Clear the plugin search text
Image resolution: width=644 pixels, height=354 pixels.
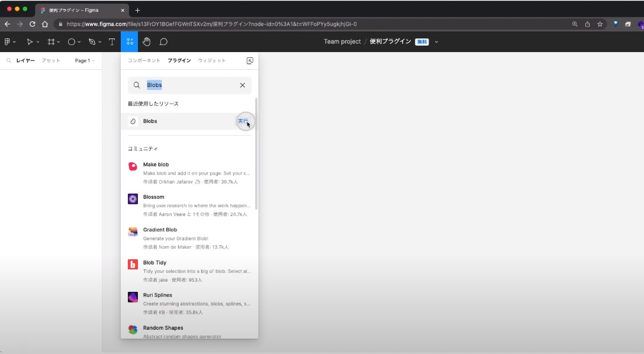pyautogui.click(x=242, y=85)
